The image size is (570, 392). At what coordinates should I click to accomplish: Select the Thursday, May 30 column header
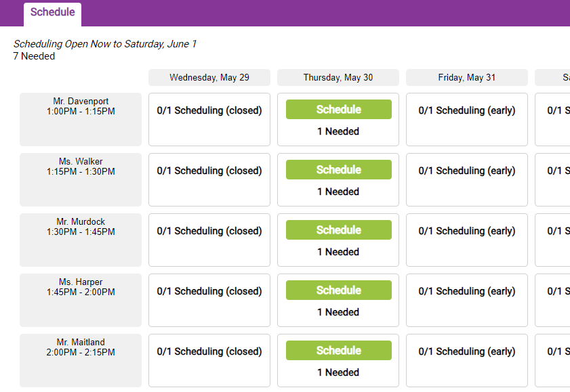(x=338, y=77)
